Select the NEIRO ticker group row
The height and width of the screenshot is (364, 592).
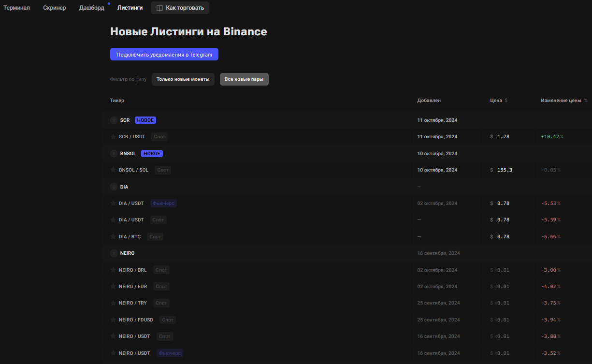tap(347, 253)
